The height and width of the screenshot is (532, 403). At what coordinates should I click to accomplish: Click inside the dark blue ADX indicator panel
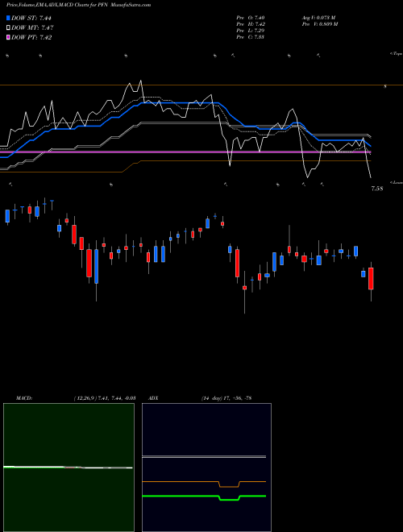pyautogui.click(x=206, y=468)
